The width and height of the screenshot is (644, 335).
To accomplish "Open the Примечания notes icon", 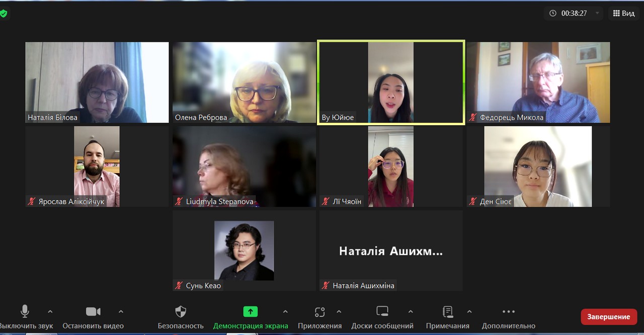I will click(x=447, y=312).
